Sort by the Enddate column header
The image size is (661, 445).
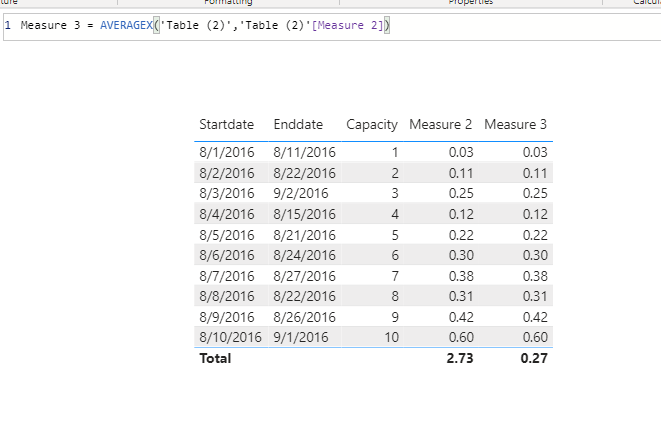pos(298,124)
